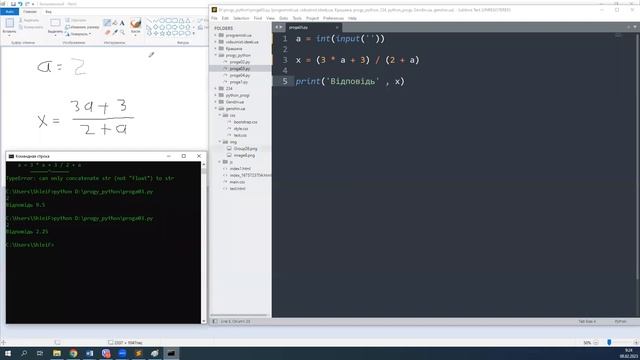This screenshot has height=360, width=640.
Task: Open the File menu in Sublime Text
Action: tap(214, 18)
